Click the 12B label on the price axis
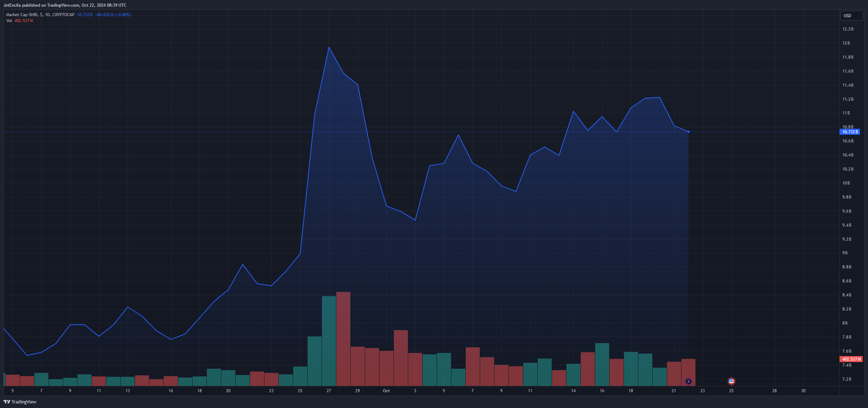This screenshot has height=408, width=868. click(846, 43)
